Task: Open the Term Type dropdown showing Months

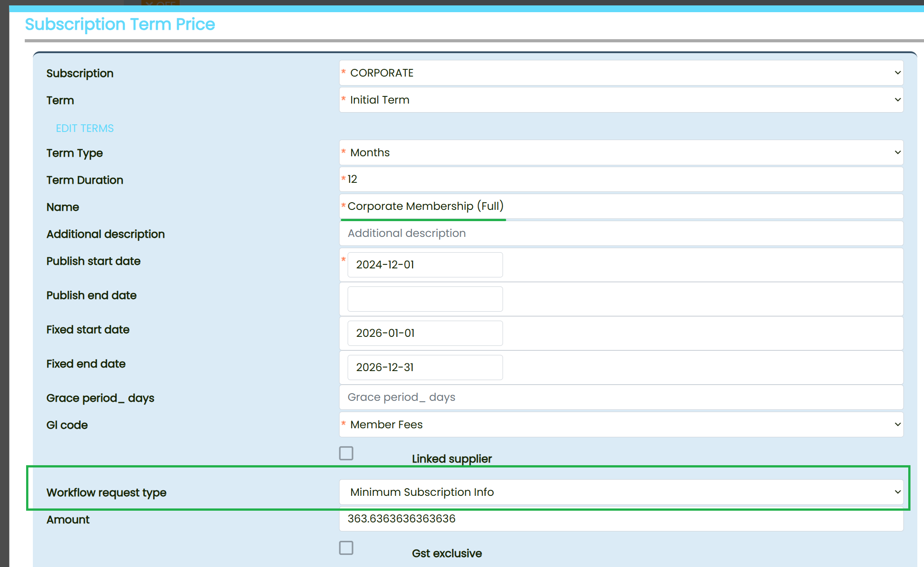Action: [621, 153]
